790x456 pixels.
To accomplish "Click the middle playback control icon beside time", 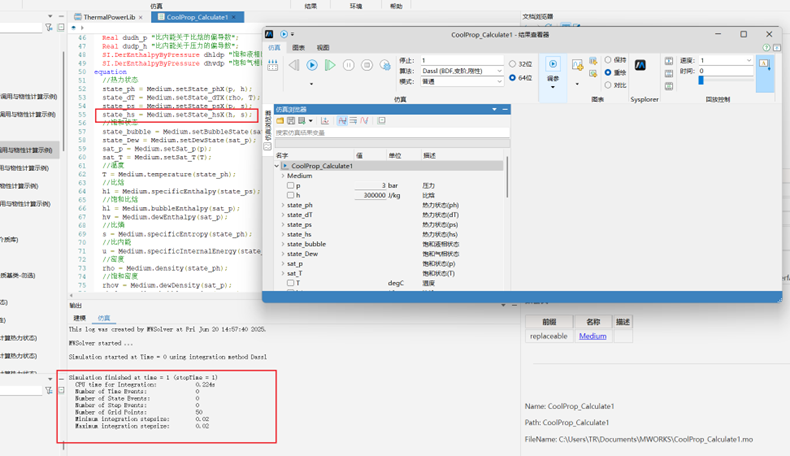I will 669,74.
